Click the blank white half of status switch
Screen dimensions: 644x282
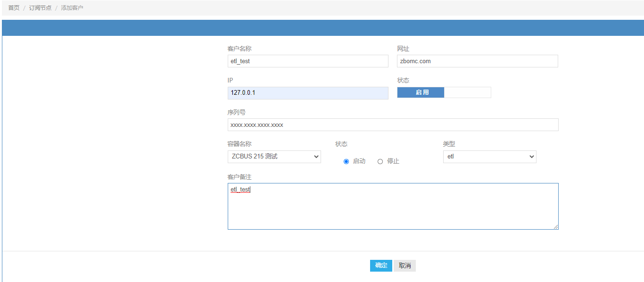click(467, 92)
